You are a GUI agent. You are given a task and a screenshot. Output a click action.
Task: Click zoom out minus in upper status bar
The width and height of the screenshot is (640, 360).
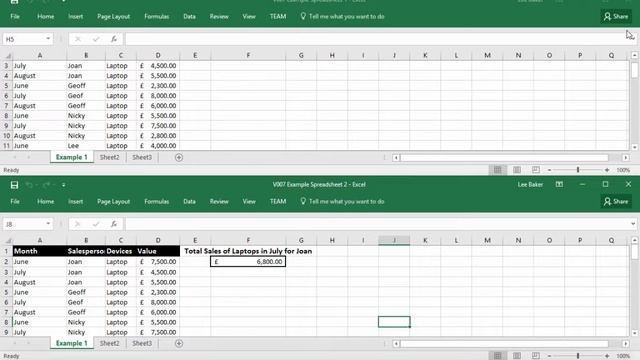(549, 170)
